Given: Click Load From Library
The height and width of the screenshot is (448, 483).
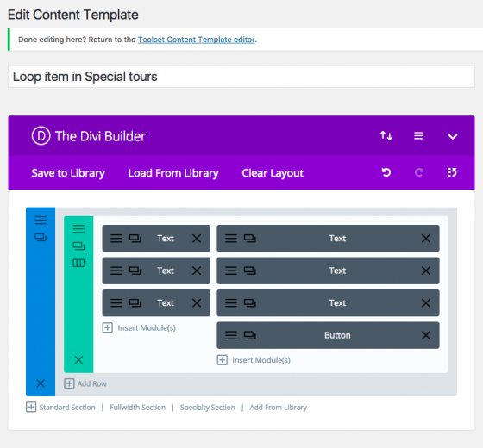Looking at the screenshot, I should [x=173, y=173].
